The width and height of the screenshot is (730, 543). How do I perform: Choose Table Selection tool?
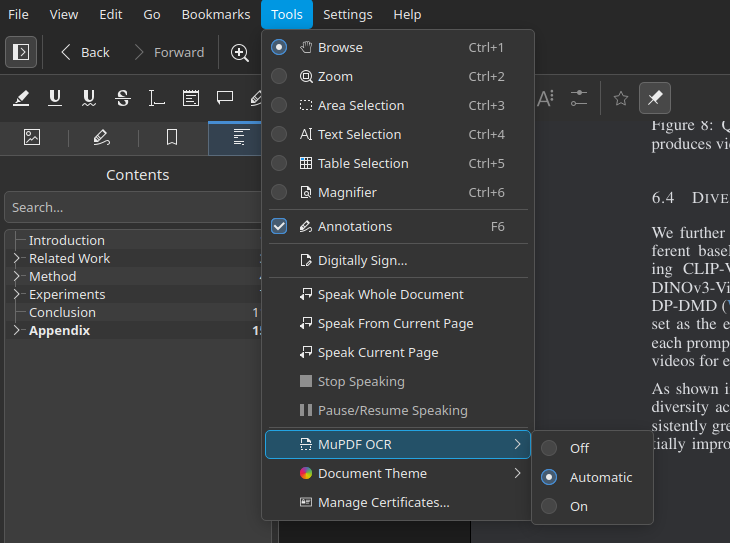[x=398, y=163]
